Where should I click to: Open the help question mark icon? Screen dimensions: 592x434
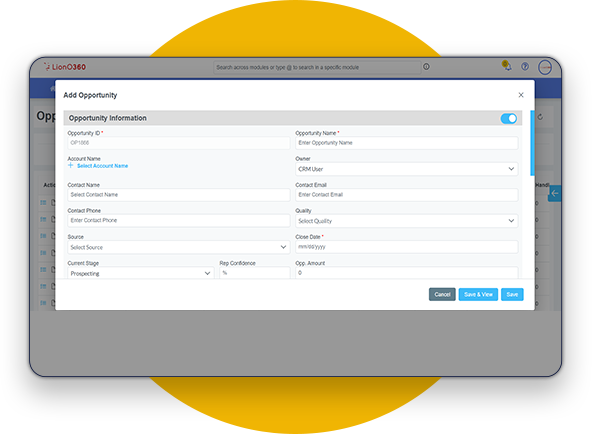525,67
